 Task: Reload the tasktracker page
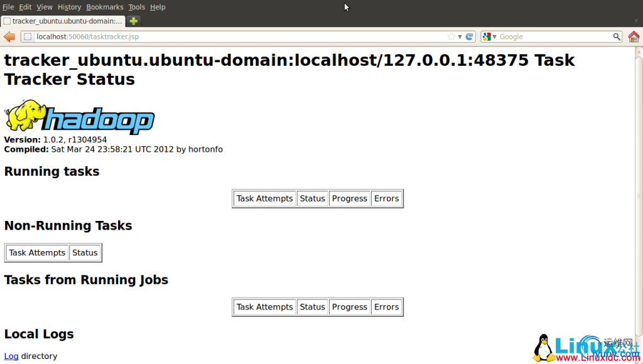(470, 37)
